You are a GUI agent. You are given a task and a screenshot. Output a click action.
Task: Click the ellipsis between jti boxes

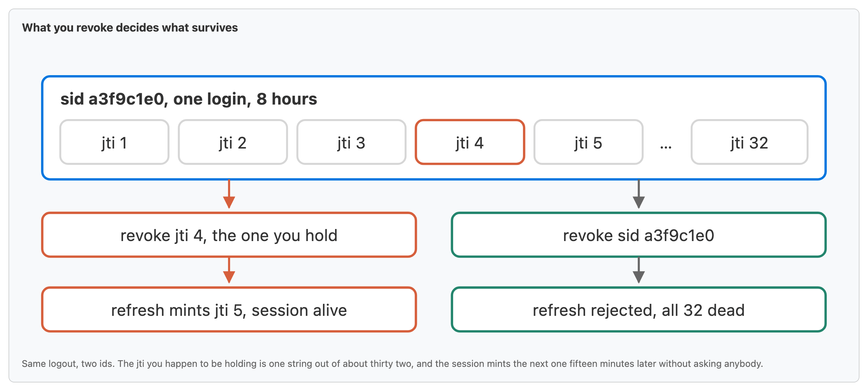(666, 147)
